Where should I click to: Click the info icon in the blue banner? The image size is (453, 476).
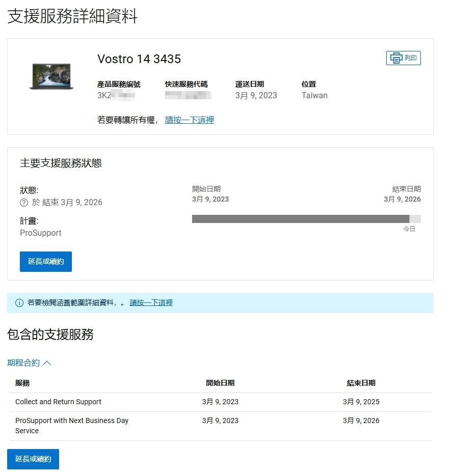point(19,303)
